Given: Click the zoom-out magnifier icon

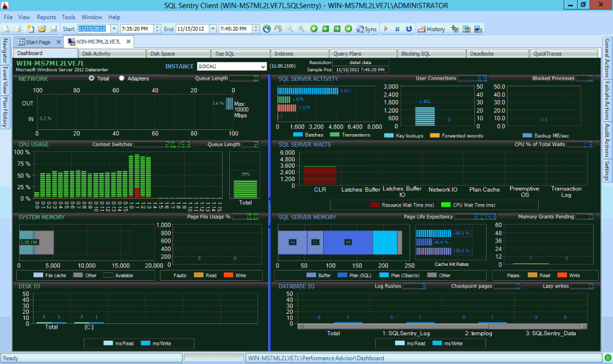Looking at the screenshot, I should tap(289, 29).
